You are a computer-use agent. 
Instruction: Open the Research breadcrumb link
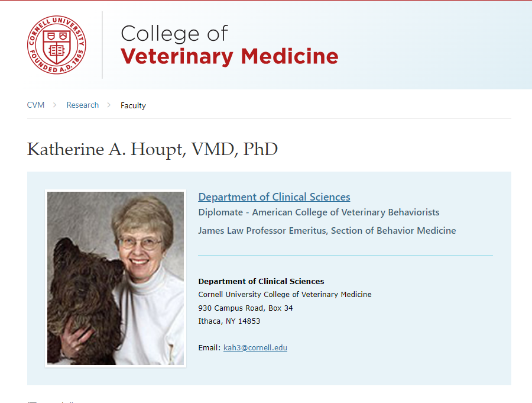pos(82,105)
